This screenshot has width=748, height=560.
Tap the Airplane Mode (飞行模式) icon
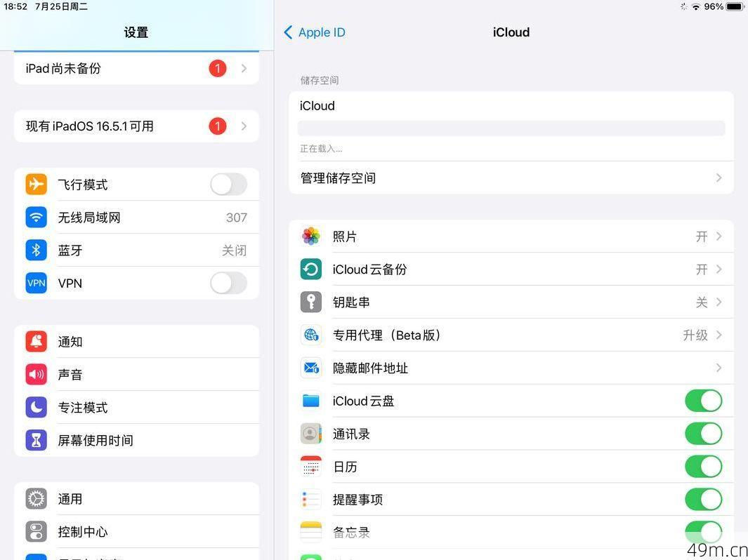coord(37,185)
